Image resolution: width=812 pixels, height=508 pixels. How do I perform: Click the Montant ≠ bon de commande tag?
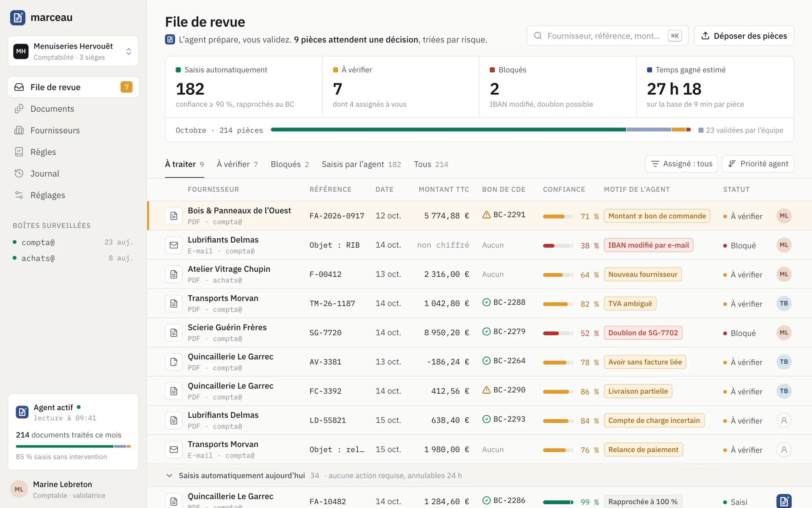click(657, 216)
